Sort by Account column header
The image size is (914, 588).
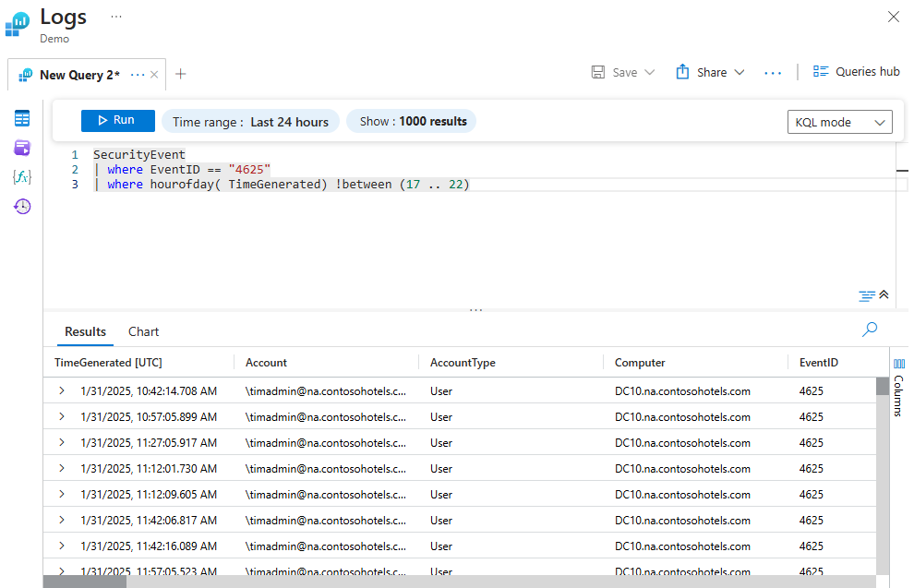point(266,363)
